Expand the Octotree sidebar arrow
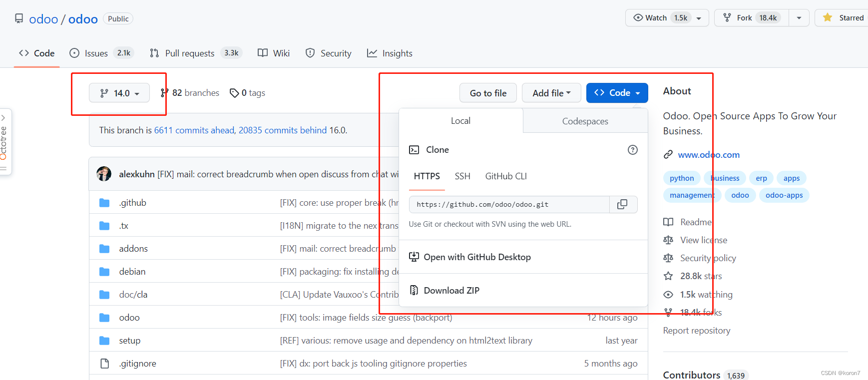The image size is (868, 380). (x=3, y=118)
